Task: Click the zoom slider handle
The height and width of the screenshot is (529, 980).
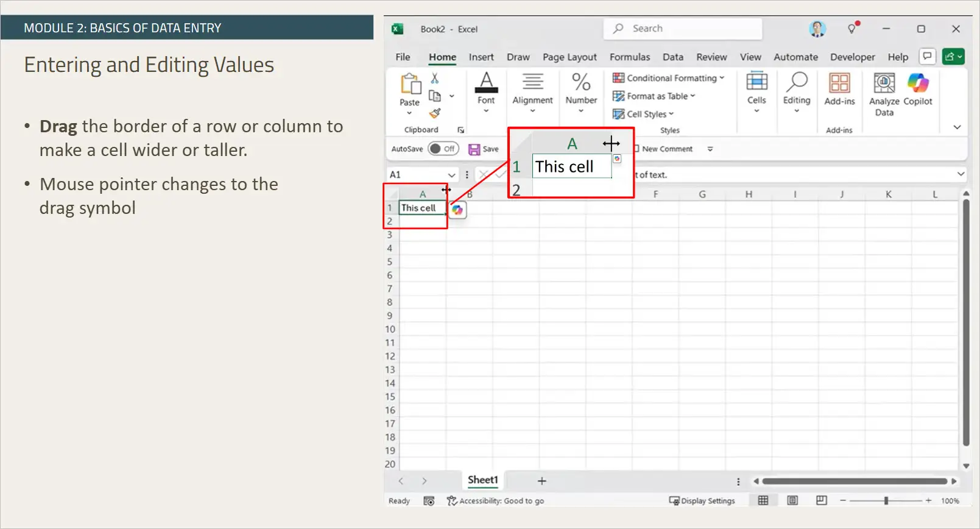Action: [886, 500]
